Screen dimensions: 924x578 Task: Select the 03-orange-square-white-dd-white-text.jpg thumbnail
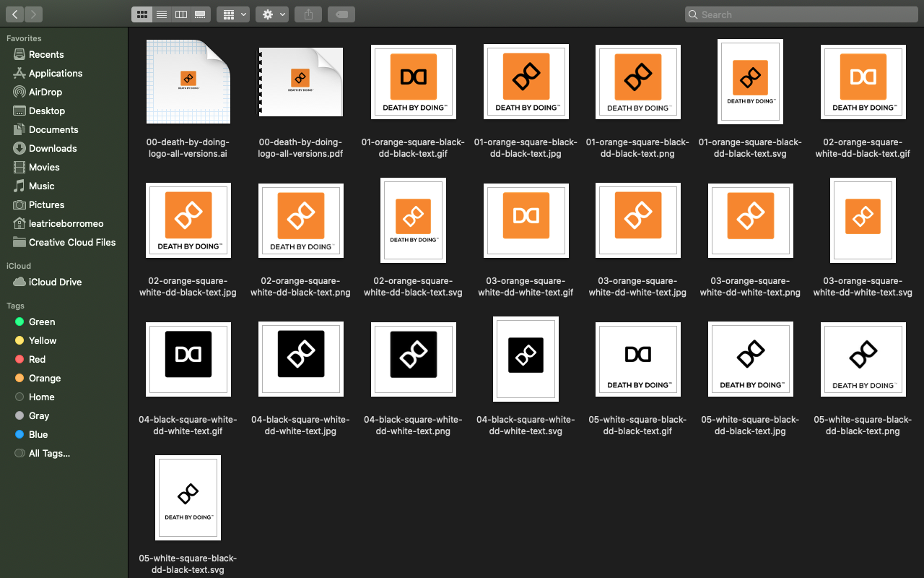coord(638,220)
